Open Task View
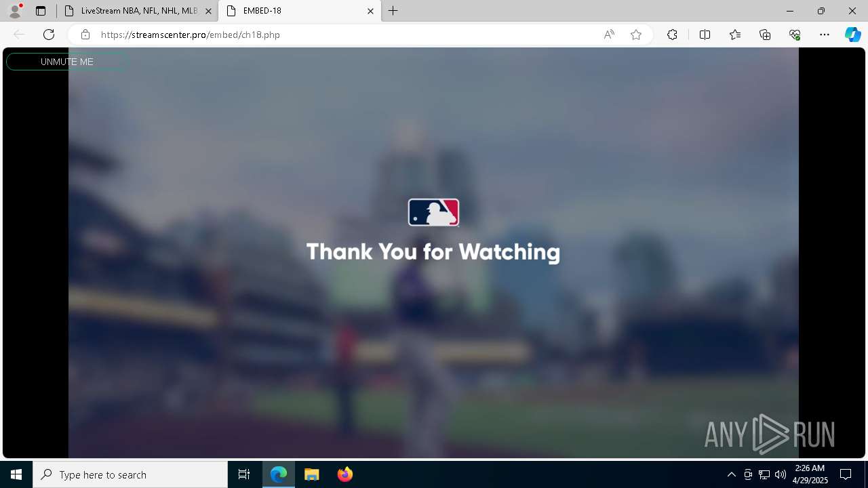Image resolution: width=868 pixels, height=488 pixels. click(244, 474)
